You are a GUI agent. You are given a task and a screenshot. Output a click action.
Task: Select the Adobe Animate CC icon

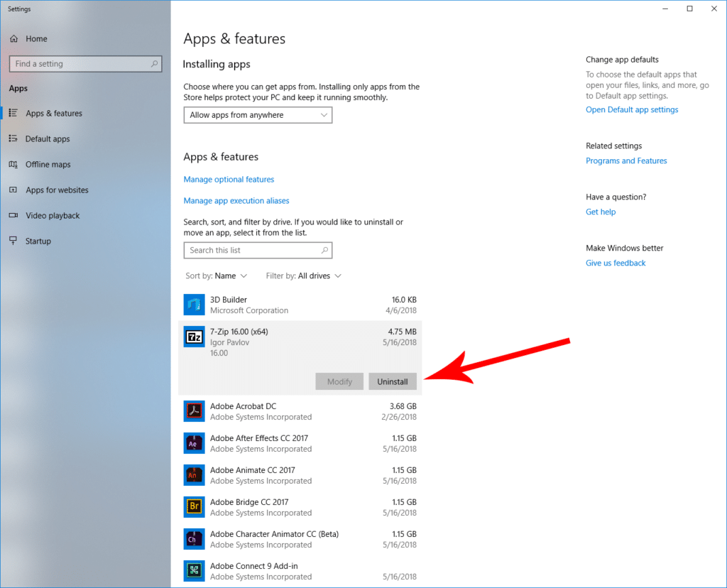(x=194, y=475)
